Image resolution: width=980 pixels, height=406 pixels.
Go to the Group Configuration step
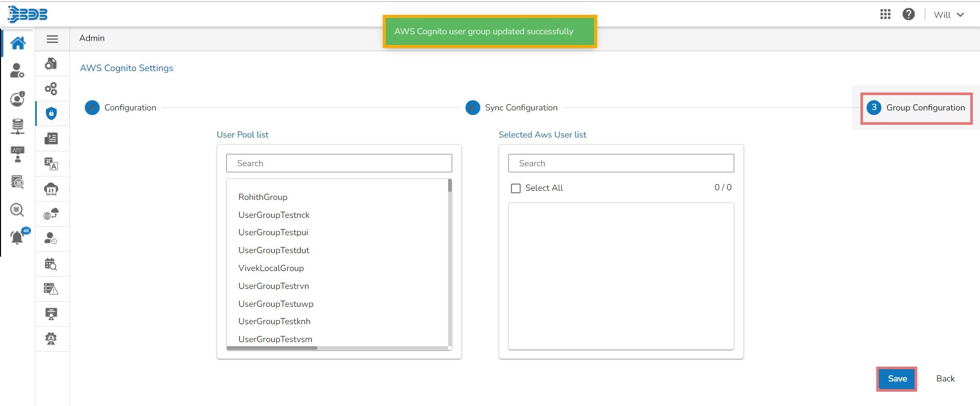916,108
